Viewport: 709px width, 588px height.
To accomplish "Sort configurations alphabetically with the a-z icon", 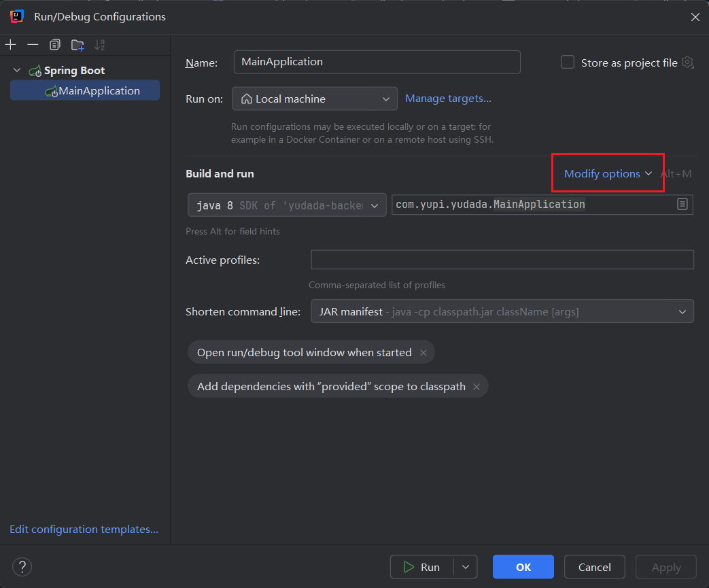I will 99,45.
